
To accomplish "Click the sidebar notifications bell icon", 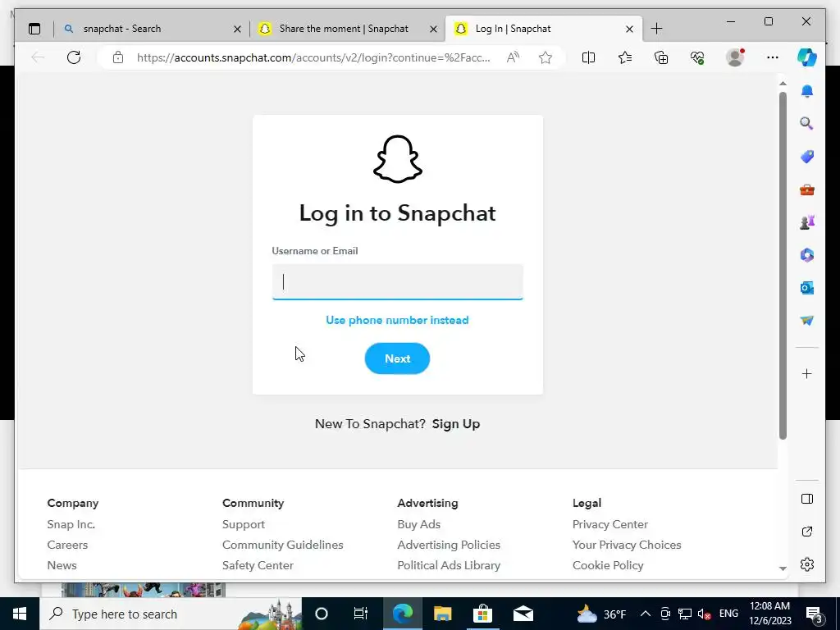I will [x=807, y=91].
